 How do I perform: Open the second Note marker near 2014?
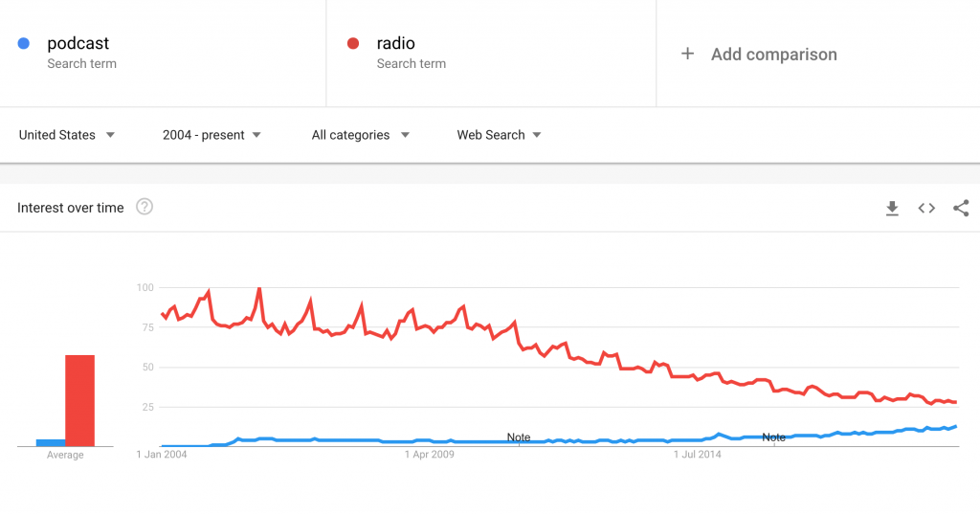click(773, 437)
